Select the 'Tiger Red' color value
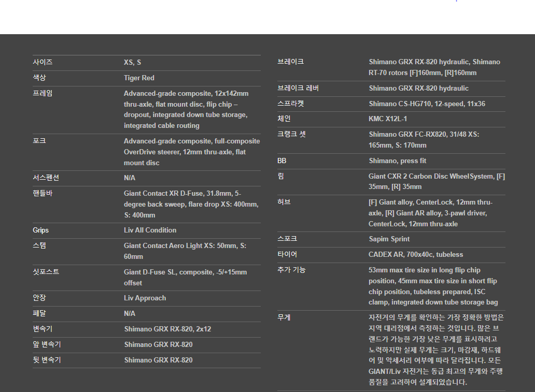The image size is (535, 392). [x=139, y=78]
